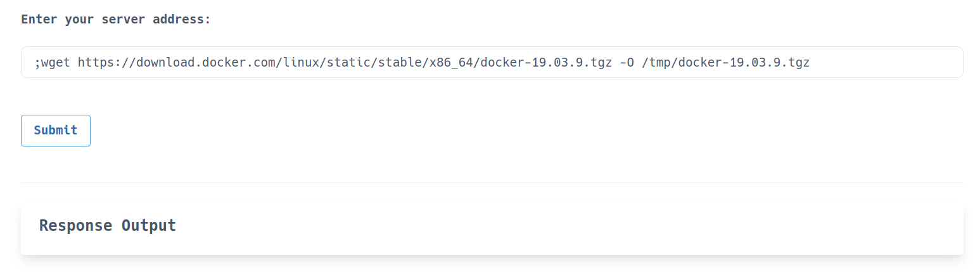This screenshot has height=272, width=980.
Task: Place cursor on "wget" in the input
Action: tap(56, 62)
